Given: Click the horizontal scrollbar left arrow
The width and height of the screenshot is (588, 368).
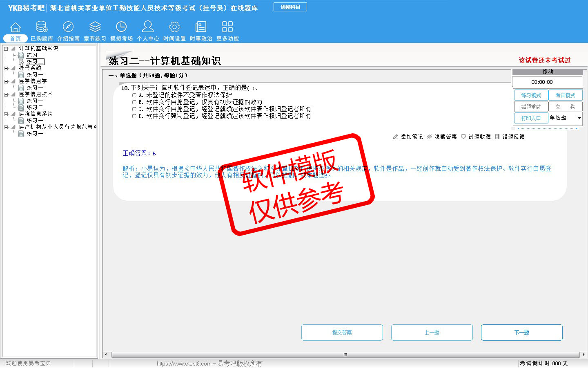Looking at the screenshot, I should coord(106,355).
